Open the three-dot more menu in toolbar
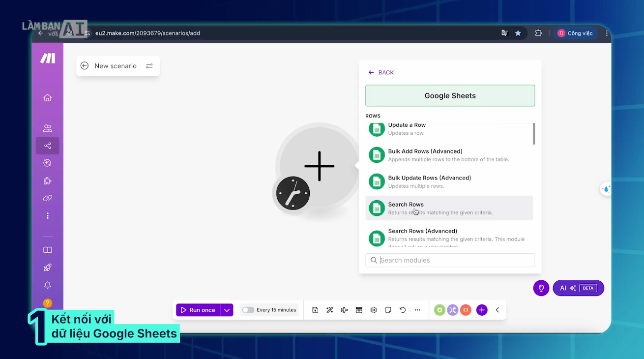The image size is (644, 359). [x=417, y=310]
